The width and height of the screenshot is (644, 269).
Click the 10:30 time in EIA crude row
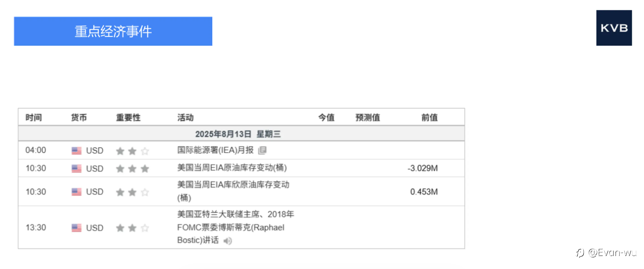tap(36, 168)
